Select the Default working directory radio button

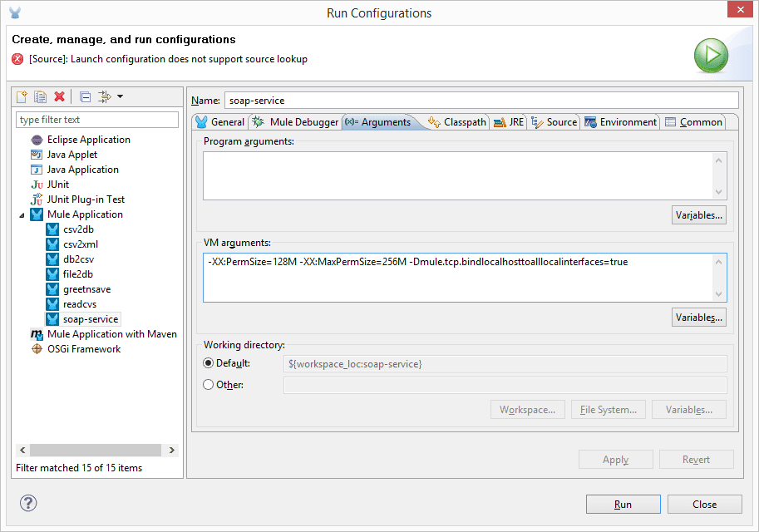pyautogui.click(x=208, y=363)
